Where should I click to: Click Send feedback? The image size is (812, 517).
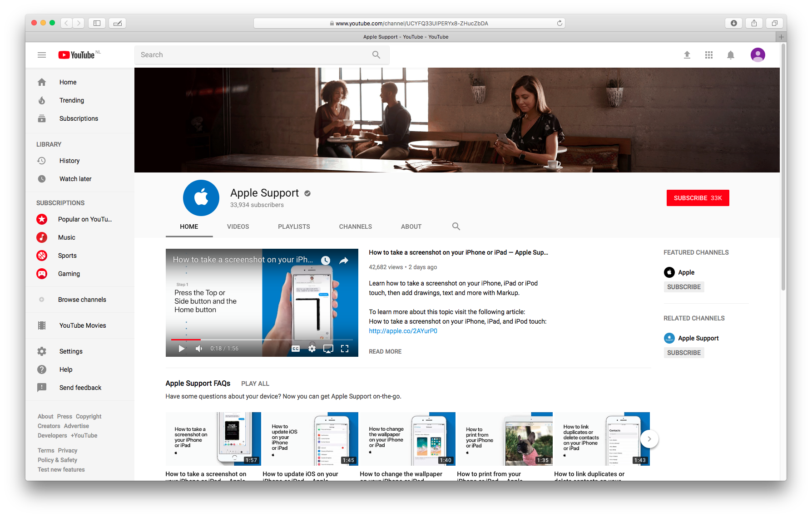point(80,388)
